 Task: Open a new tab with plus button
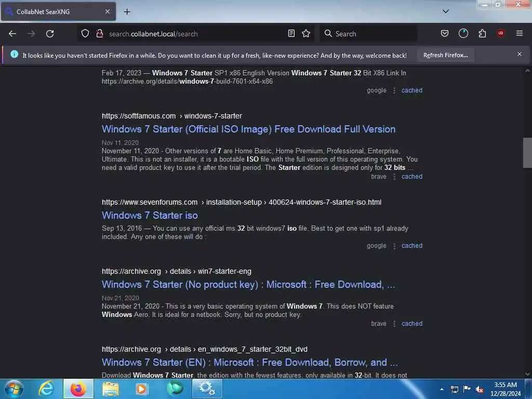click(x=127, y=11)
